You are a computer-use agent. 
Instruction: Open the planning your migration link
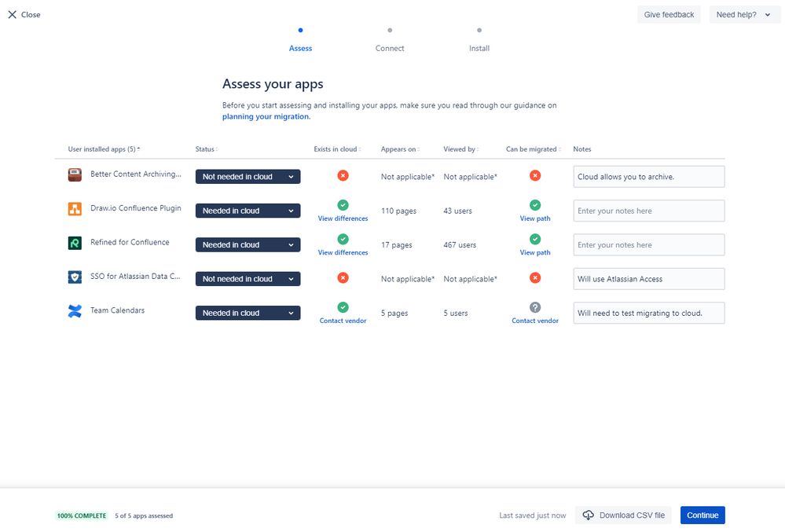(266, 116)
